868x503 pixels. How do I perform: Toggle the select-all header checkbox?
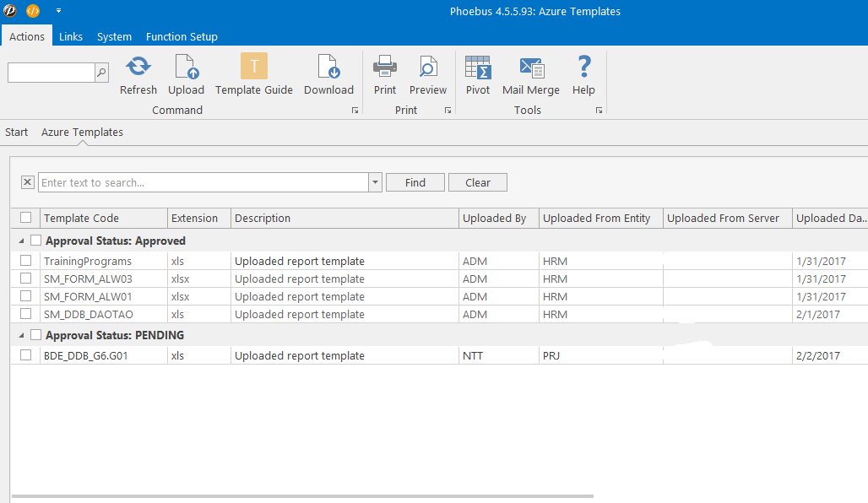pos(25,218)
